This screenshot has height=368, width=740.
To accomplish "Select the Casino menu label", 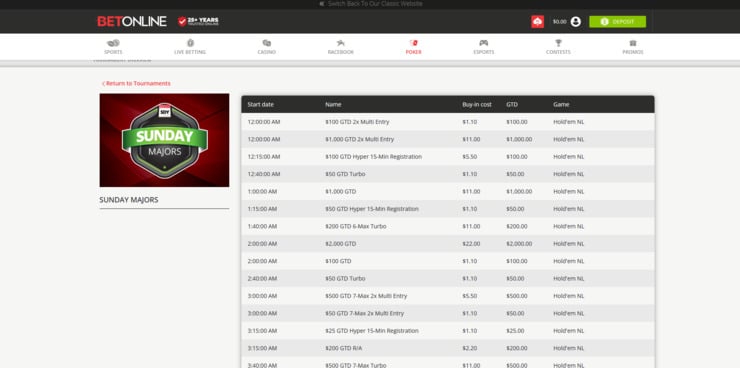I will pos(267,52).
